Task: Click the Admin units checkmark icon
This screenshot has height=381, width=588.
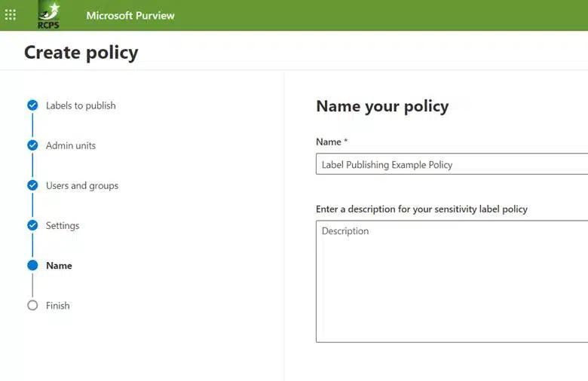Action: (x=32, y=145)
